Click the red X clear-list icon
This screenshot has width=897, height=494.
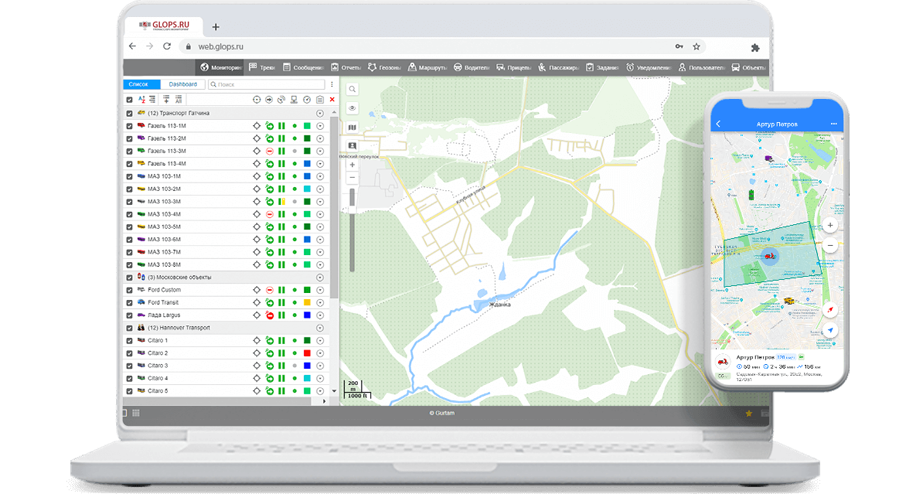point(332,99)
